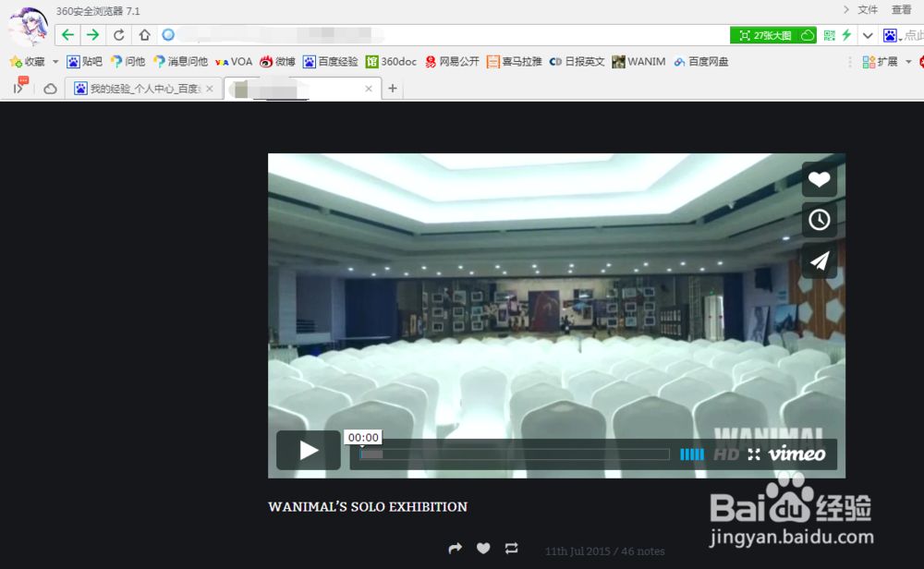
Task: Toggle HD quality on the video
Action: click(x=726, y=454)
